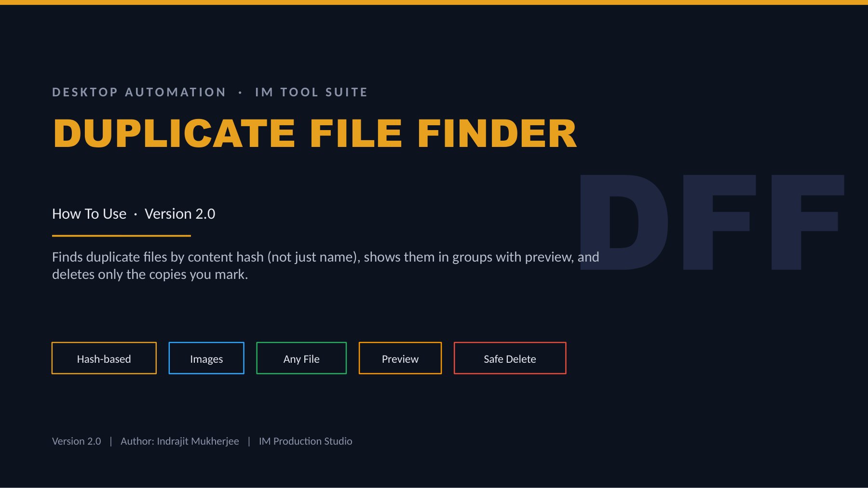Click the Any File tag box
Screen dimensions: 868x488
pos(301,358)
